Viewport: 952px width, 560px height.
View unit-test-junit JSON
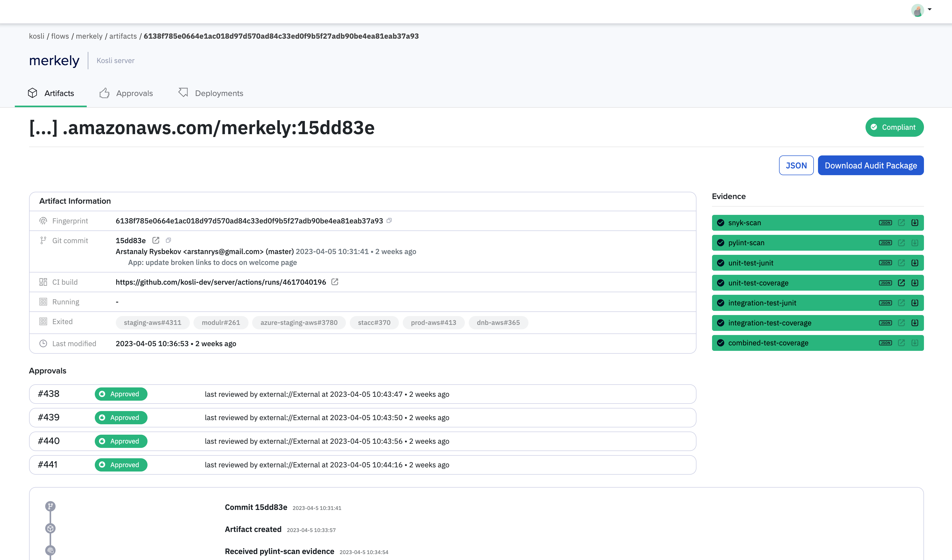885,263
